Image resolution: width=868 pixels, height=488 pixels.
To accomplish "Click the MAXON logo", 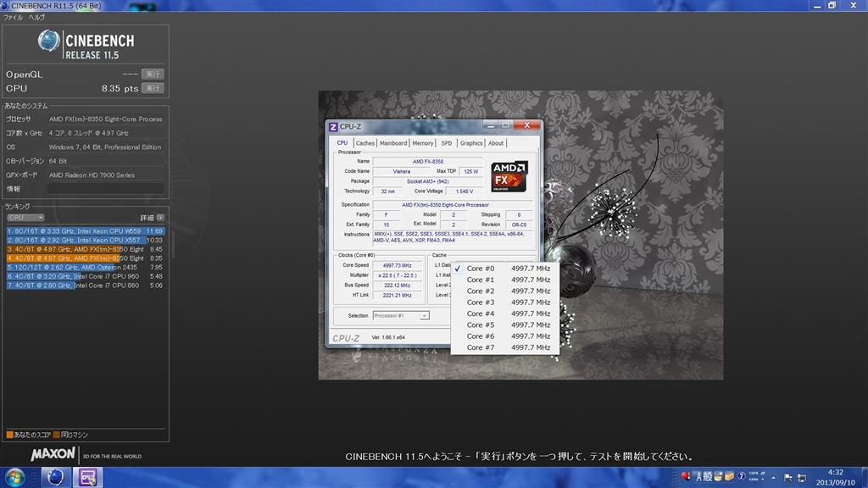I will tap(53, 455).
